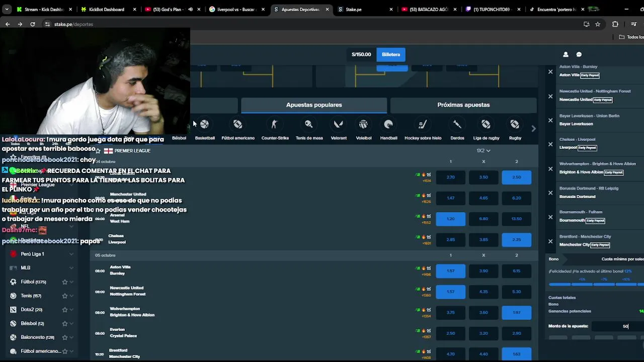This screenshot has height=362, width=644.
Task: Expand MLB sidebar section
Action: (71, 268)
